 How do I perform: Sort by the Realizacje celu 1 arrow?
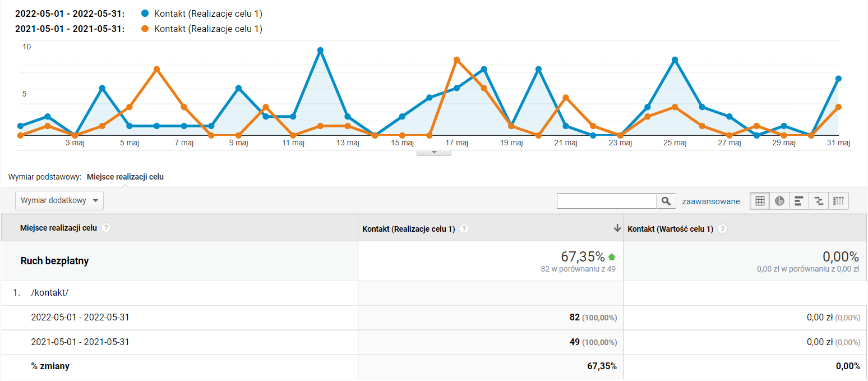point(617,228)
